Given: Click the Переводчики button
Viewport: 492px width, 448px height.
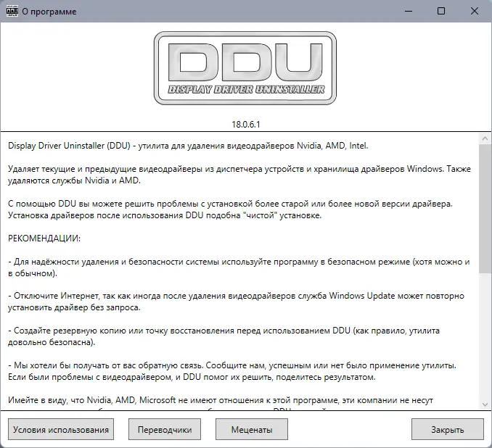Looking at the screenshot, I should tap(165, 429).
